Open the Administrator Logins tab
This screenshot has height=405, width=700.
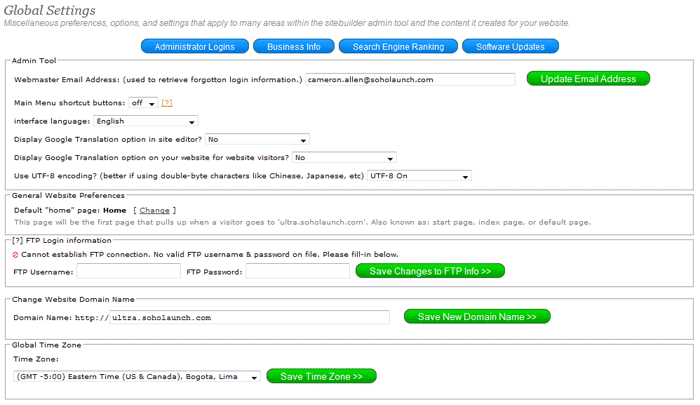pyautogui.click(x=195, y=46)
